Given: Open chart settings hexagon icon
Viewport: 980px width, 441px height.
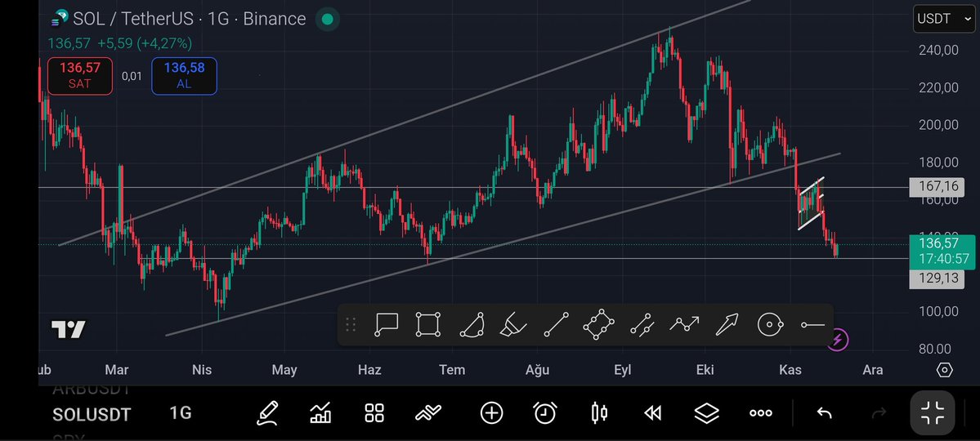Looking at the screenshot, I should pyautogui.click(x=944, y=370).
